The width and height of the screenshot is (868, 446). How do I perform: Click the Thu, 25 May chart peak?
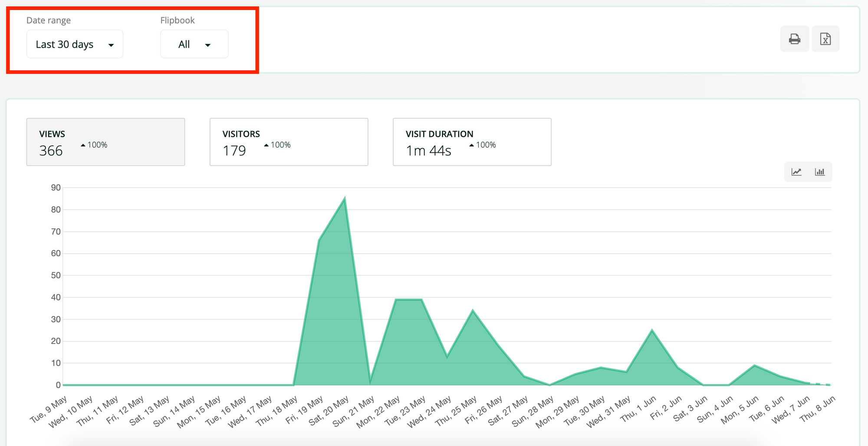tap(473, 311)
